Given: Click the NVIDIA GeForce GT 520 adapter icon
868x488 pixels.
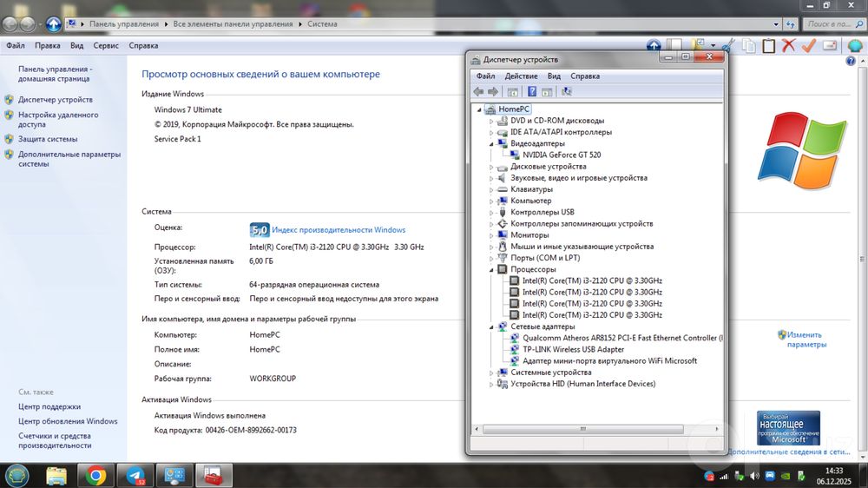Looking at the screenshot, I should pos(514,155).
